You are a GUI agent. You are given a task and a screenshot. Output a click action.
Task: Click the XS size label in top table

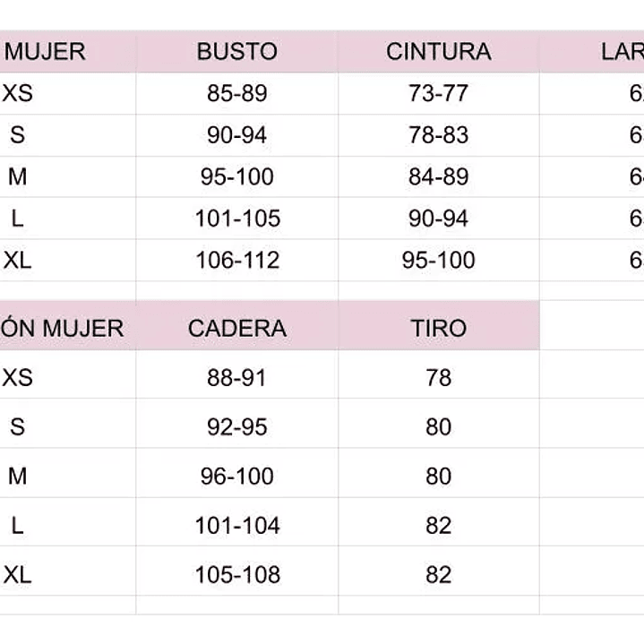tap(18, 93)
